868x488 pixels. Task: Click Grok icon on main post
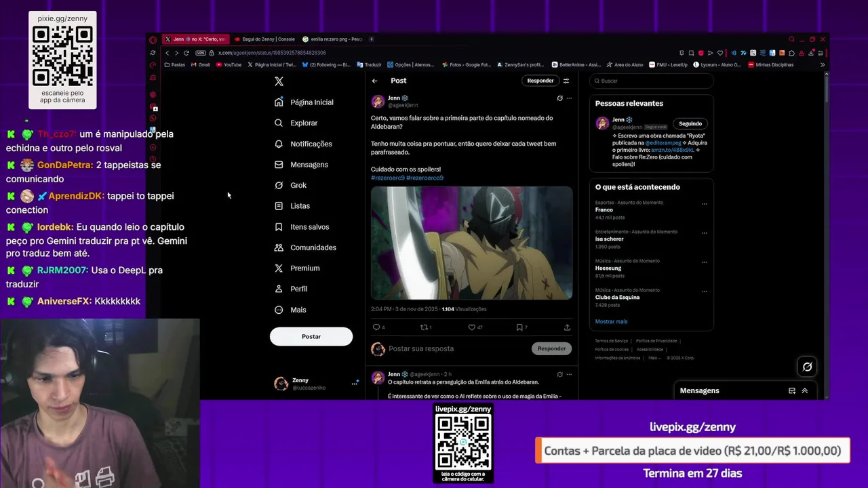coord(559,98)
